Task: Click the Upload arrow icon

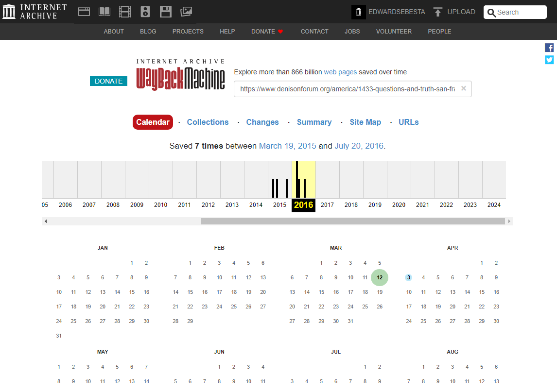Action: [x=437, y=12]
